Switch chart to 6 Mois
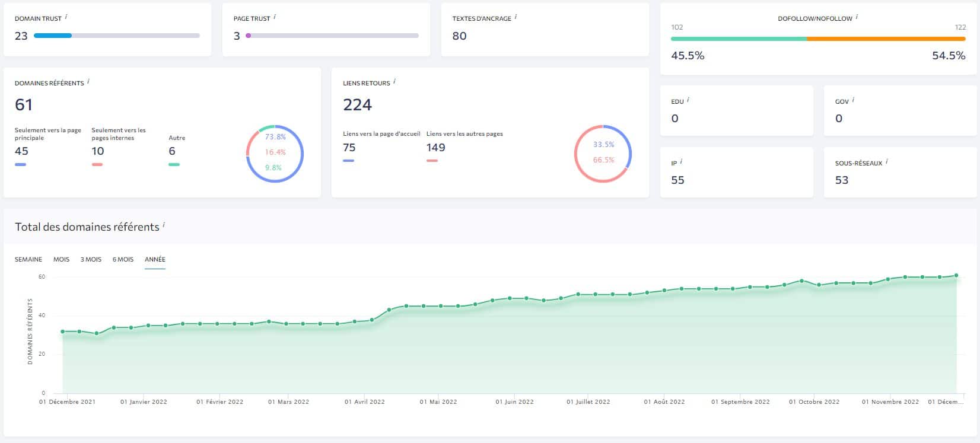980x443 pixels. coord(123,259)
